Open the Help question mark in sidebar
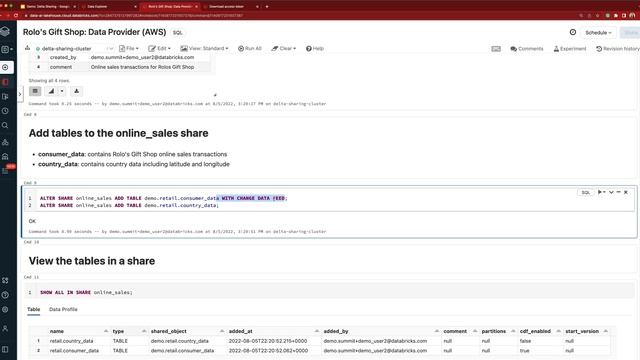Viewport: 640px width, 360px height. pyautogui.click(x=5, y=295)
